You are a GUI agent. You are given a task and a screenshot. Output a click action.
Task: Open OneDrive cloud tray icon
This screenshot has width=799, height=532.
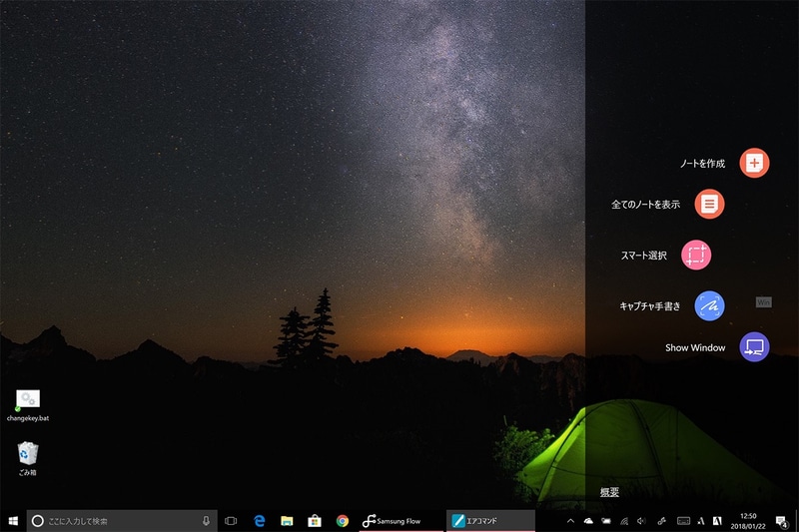pos(588,521)
